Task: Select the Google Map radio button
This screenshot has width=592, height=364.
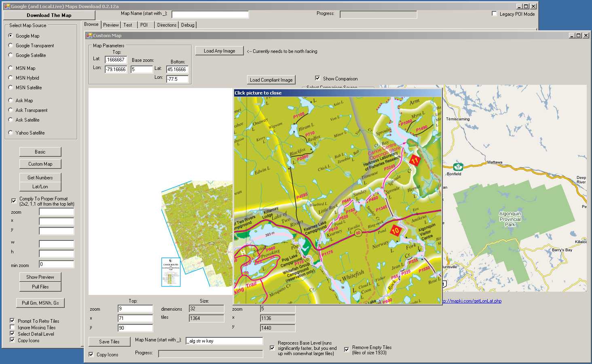Action: (11, 36)
